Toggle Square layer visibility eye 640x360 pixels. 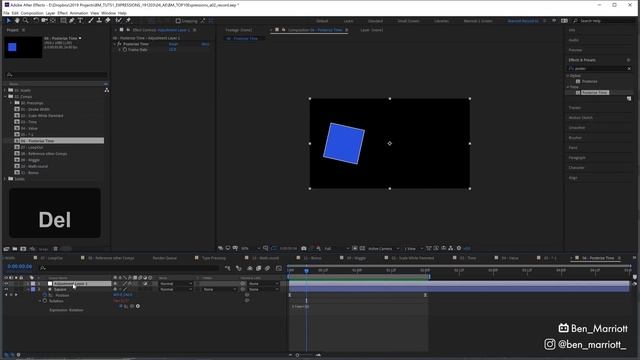coord(6,289)
